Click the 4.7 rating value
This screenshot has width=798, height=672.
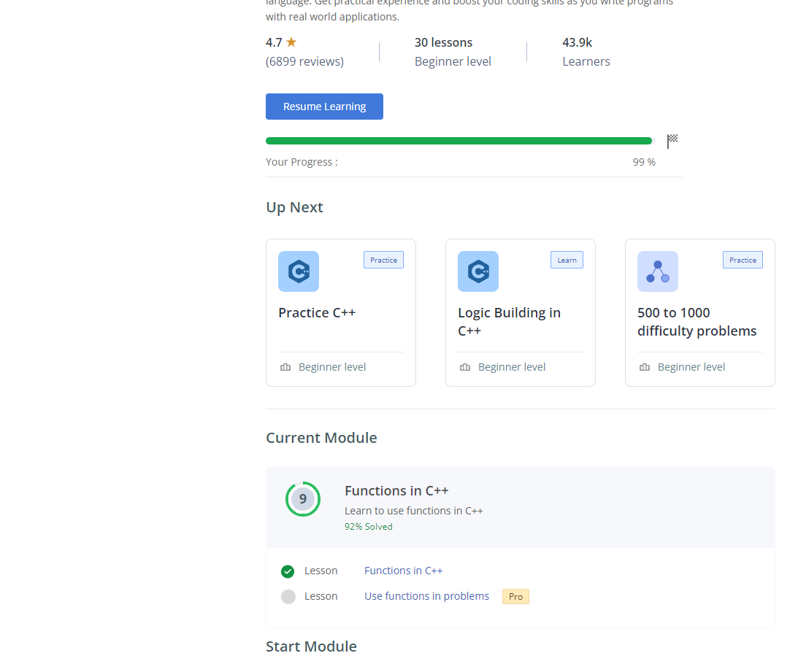pyautogui.click(x=274, y=42)
